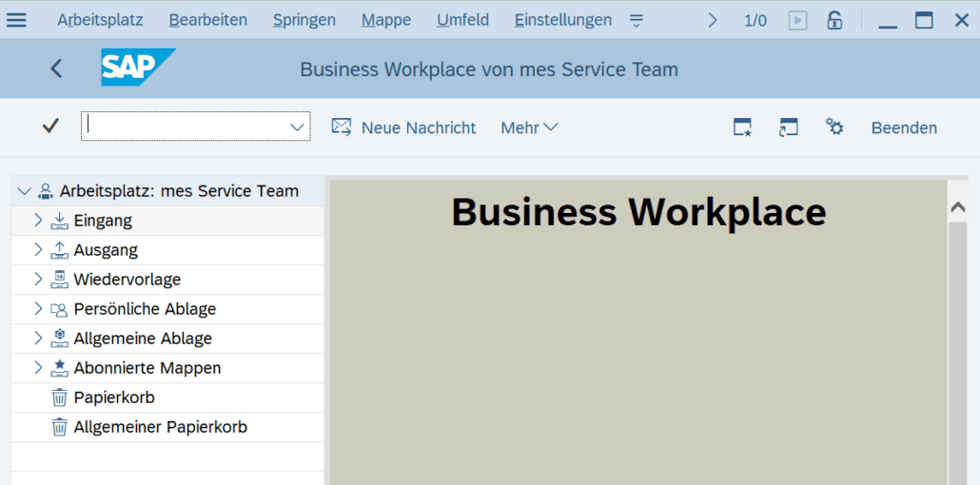Select the Allgemeiner Papierkorb folder

point(160,427)
